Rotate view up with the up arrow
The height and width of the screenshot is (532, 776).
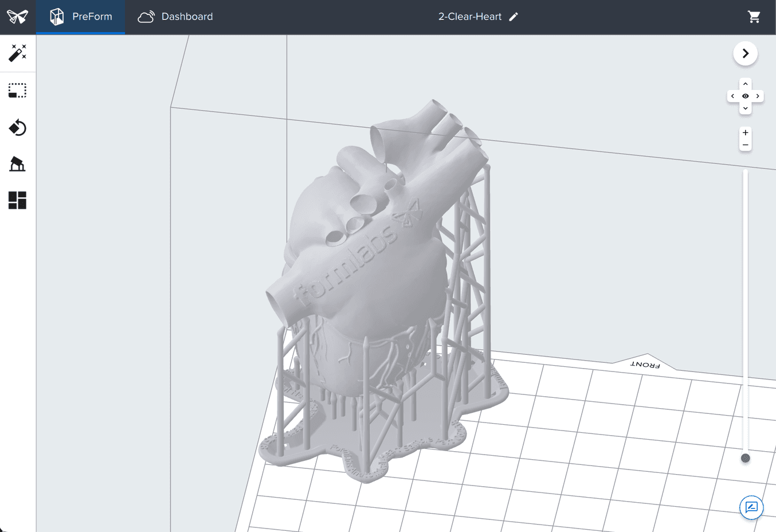745,84
